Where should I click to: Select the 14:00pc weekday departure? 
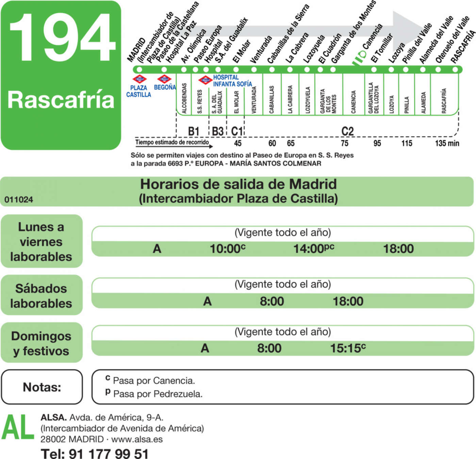click(x=314, y=249)
